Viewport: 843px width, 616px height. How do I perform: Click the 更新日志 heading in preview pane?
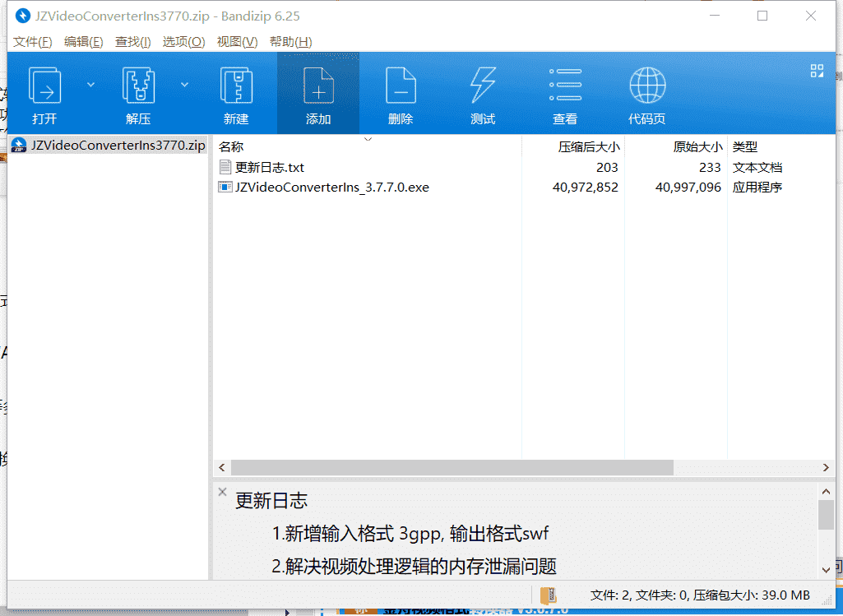271,500
